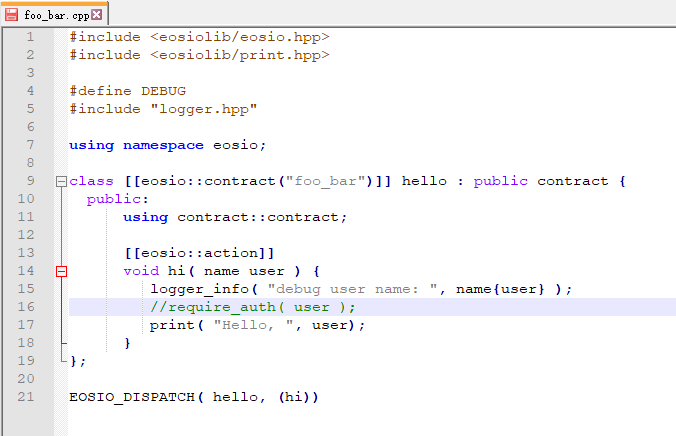Click 'contract::contract;' on line 11
Viewport: 676px width, 436px height.
pyautogui.click(x=262, y=217)
